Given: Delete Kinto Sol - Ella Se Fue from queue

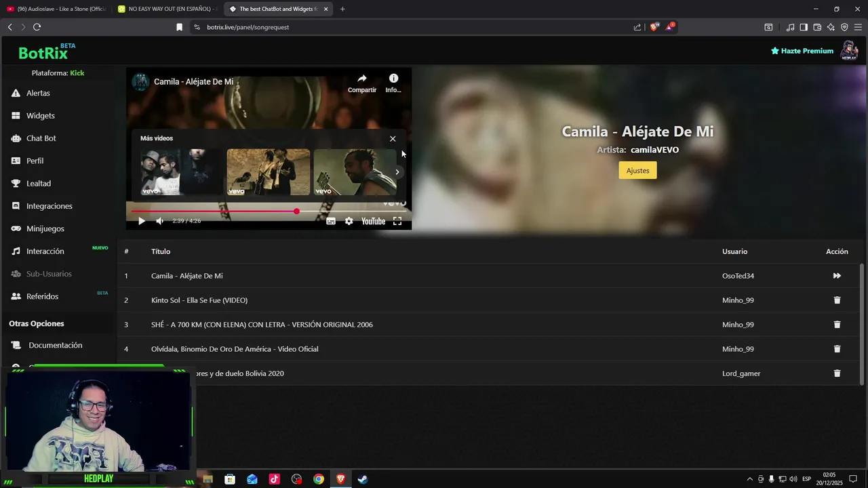Looking at the screenshot, I should point(837,300).
